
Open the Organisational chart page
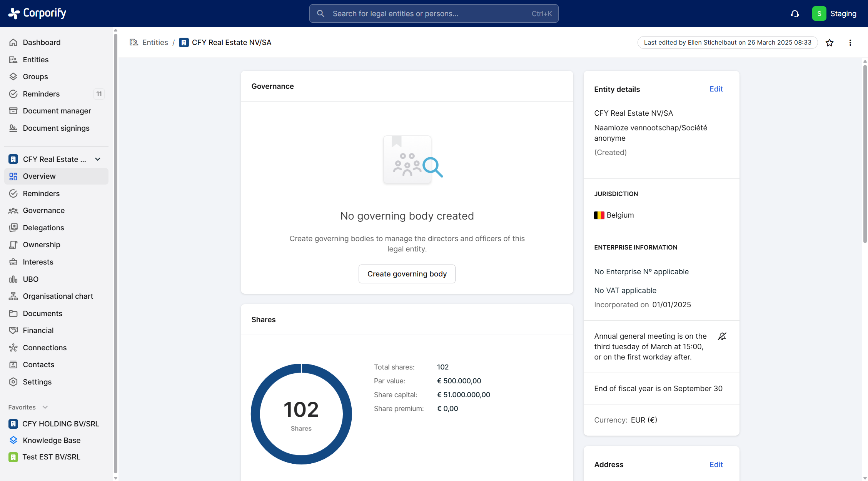coord(58,296)
